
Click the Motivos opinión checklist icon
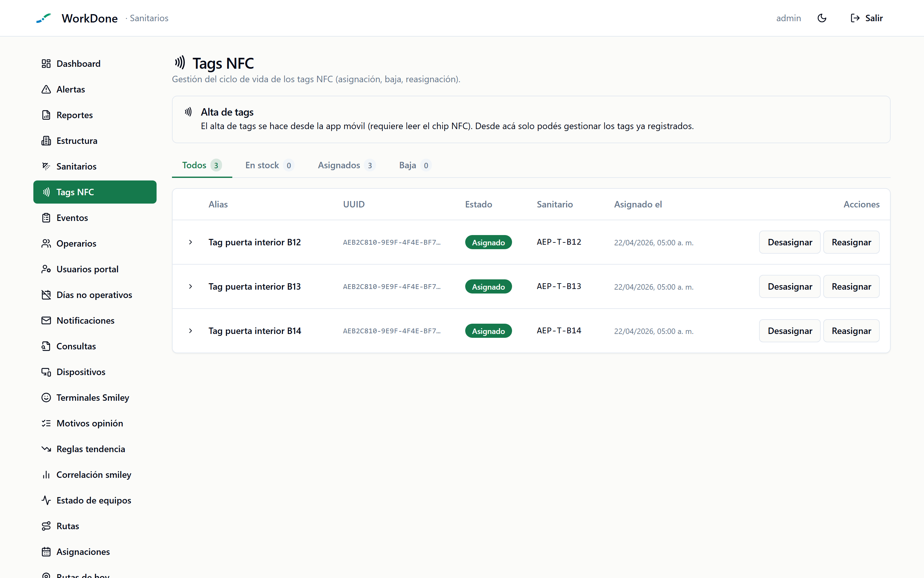tap(46, 423)
